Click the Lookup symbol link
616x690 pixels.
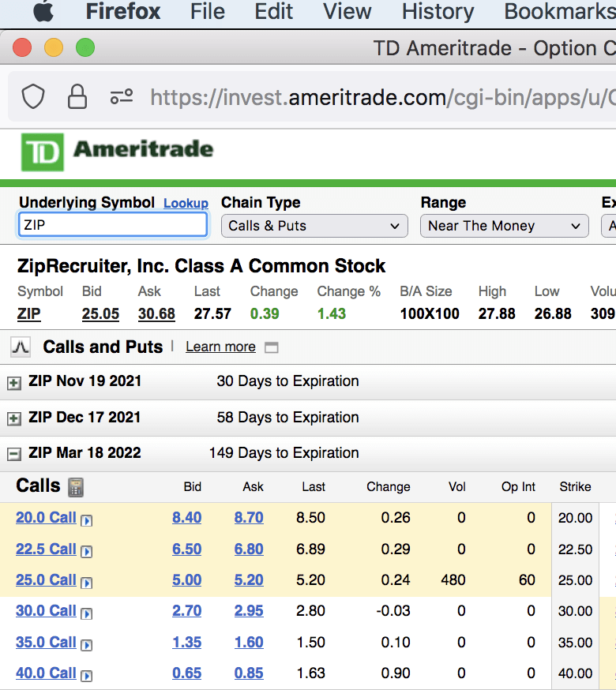click(x=186, y=204)
